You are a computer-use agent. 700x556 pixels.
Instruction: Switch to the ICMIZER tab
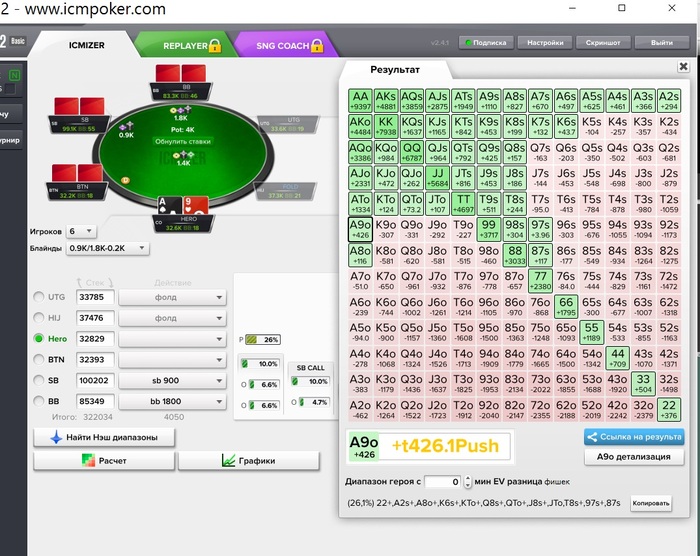click(x=86, y=45)
